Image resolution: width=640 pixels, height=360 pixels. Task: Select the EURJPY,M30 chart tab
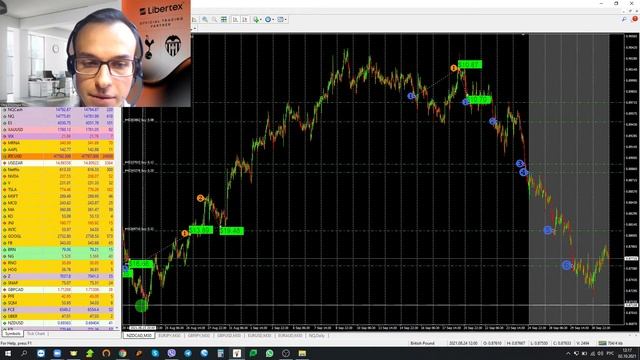click(169, 336)
